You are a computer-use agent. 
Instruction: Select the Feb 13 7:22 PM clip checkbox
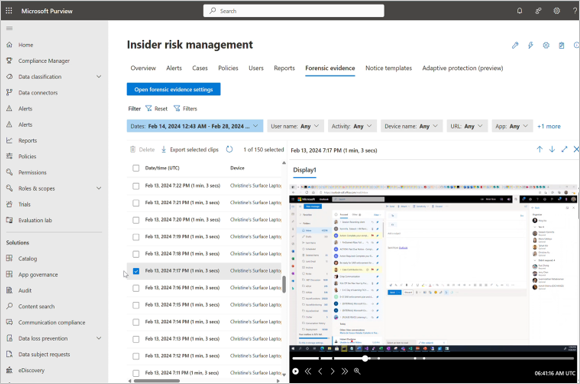click(136, 186)
